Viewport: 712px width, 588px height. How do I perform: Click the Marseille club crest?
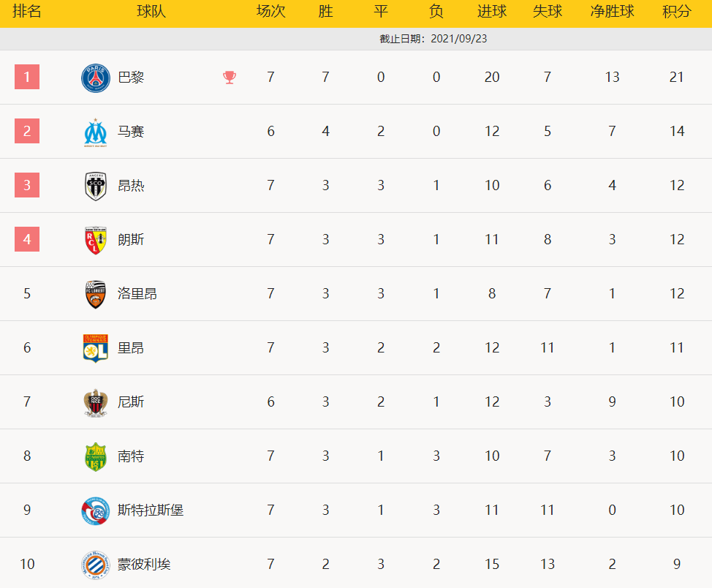(95, 132)
